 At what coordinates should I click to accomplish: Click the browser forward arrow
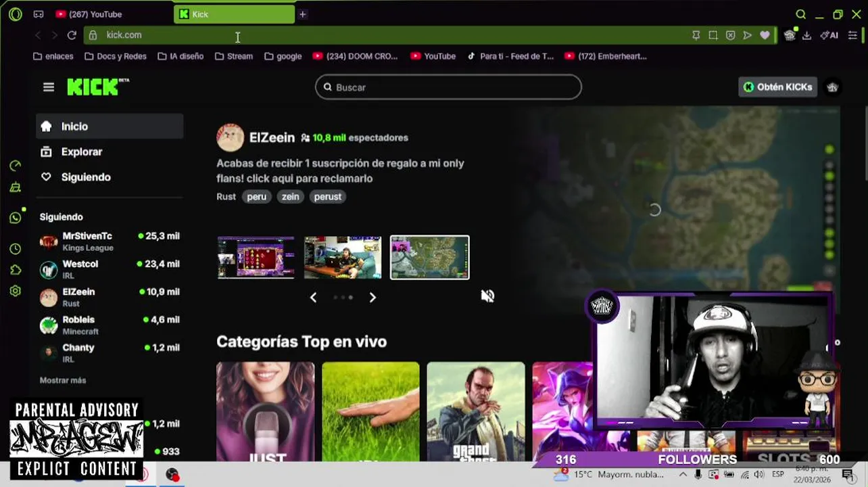55,35
